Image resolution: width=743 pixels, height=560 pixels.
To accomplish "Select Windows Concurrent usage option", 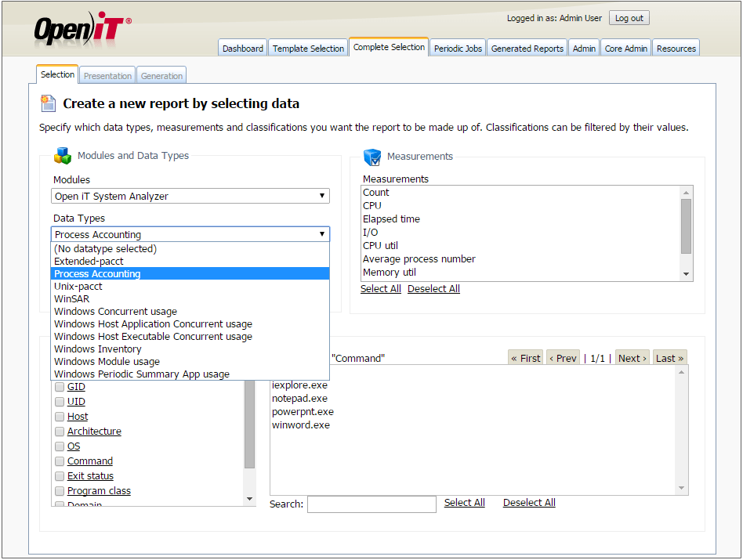I will click(x=190, y=312).
